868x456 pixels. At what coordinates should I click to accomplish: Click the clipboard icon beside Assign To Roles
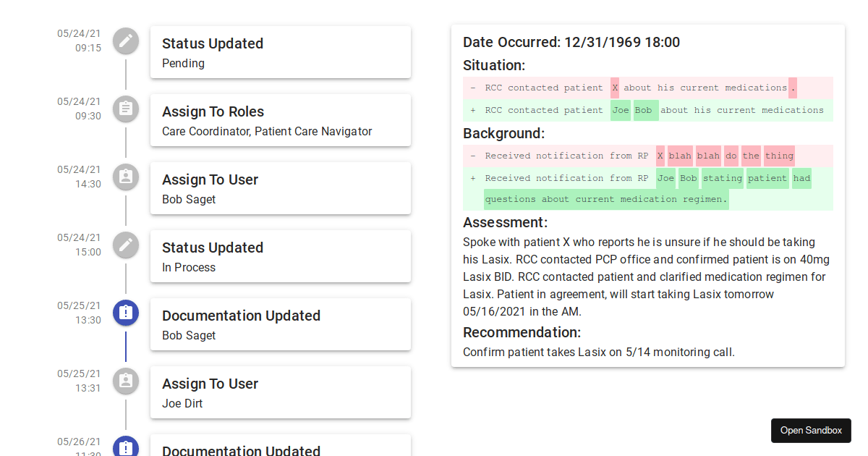(x=126, y=109)
